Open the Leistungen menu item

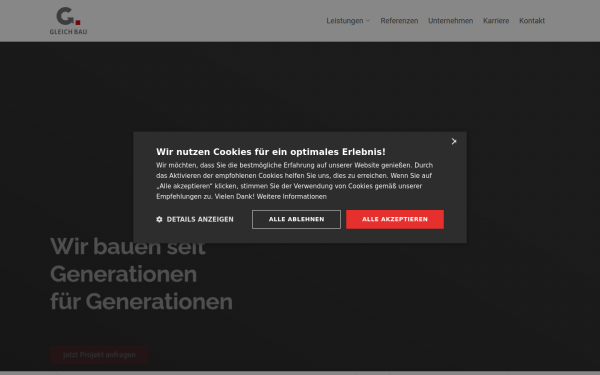[345, 21]
